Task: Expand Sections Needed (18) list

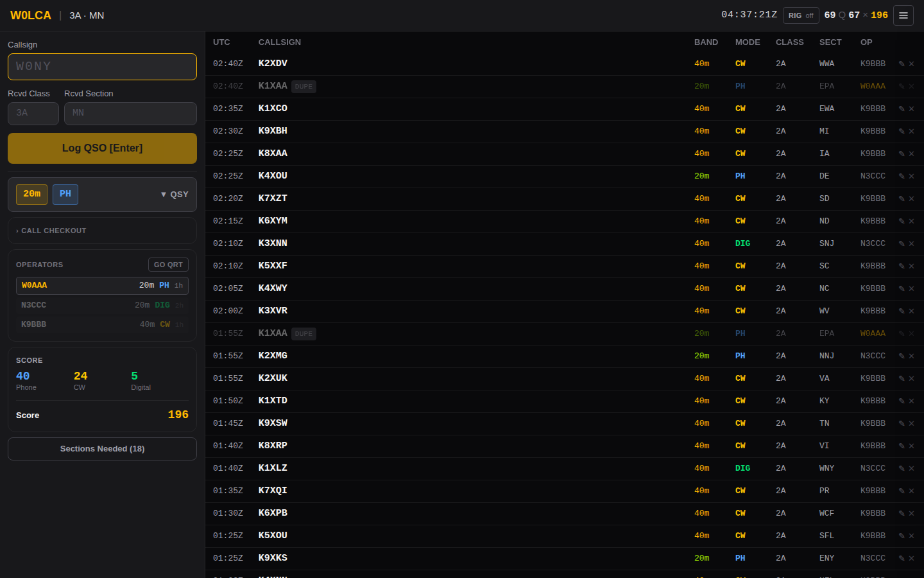Action: (102, 449)
